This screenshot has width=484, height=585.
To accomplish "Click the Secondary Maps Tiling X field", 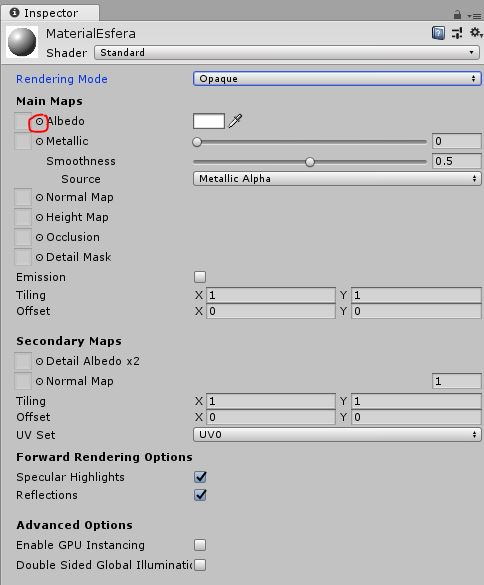I will [x=271, y=401].
